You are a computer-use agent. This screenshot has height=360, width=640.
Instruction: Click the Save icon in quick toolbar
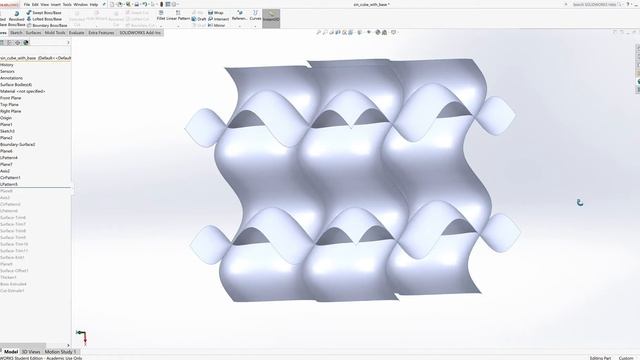tap(128, 4)
